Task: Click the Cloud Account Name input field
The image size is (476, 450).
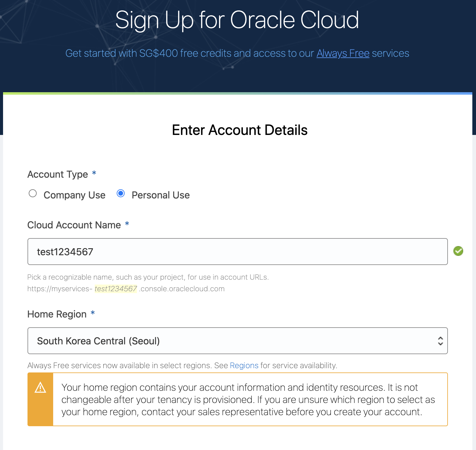Action: (x=237, y=252)
